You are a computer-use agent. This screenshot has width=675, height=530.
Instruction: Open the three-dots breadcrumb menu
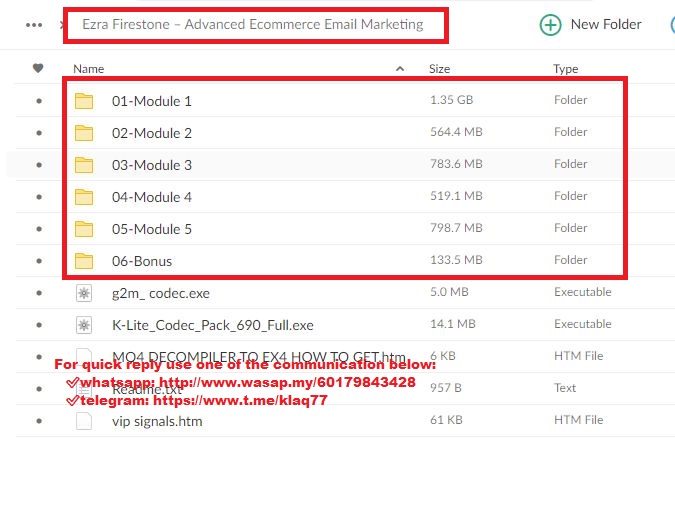click(x=34, y=25)
